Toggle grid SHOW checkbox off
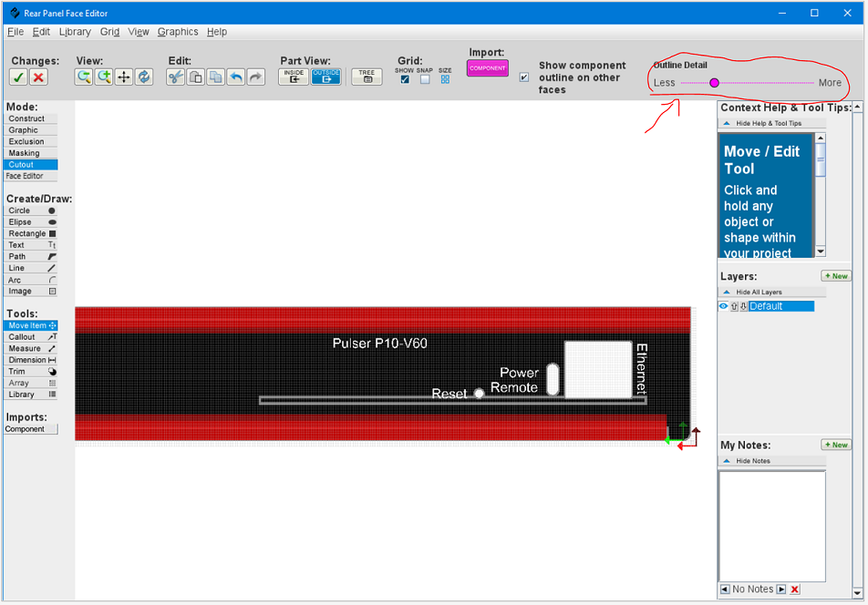This screenshot has height=605, width=868. [x=404, y=81]
